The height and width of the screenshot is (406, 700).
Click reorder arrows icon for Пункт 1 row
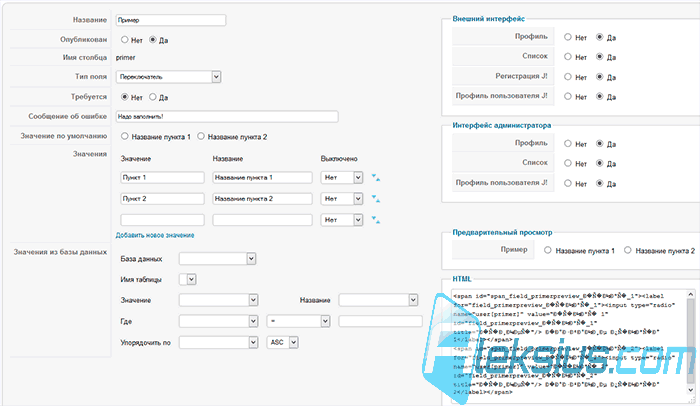[375, 177]
